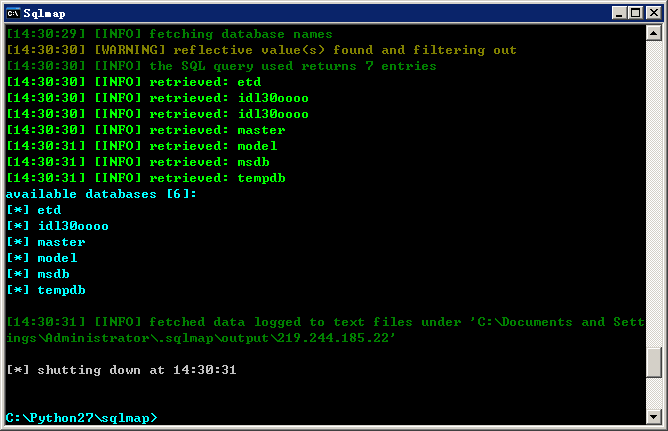
Task: Click the 'idl30oooo' entry under available databases
Action: point(73,226)
